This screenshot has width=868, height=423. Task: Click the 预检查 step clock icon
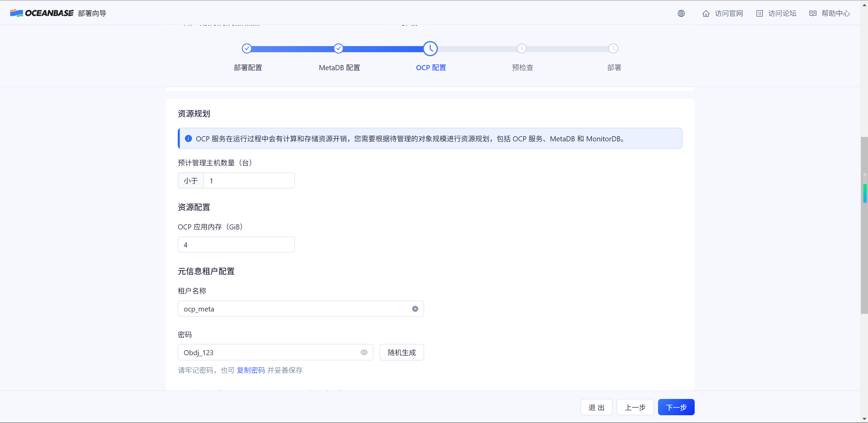point(522,48)
